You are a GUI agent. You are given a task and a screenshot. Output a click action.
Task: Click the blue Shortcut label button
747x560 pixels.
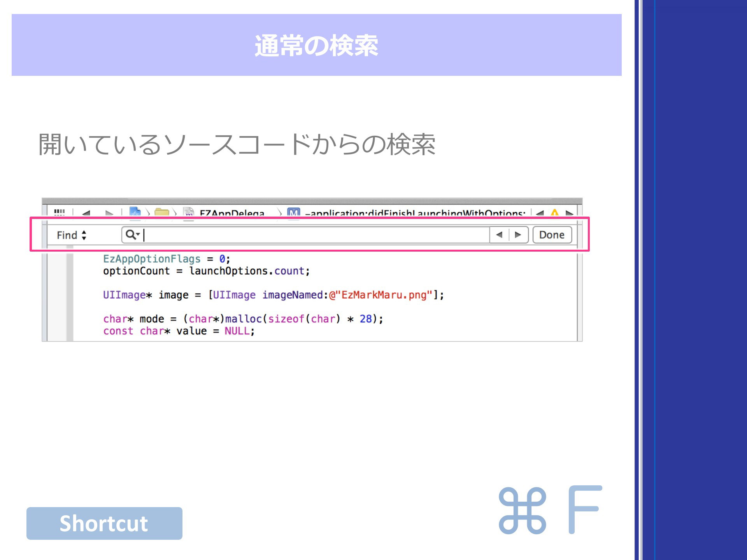point(104,523)
